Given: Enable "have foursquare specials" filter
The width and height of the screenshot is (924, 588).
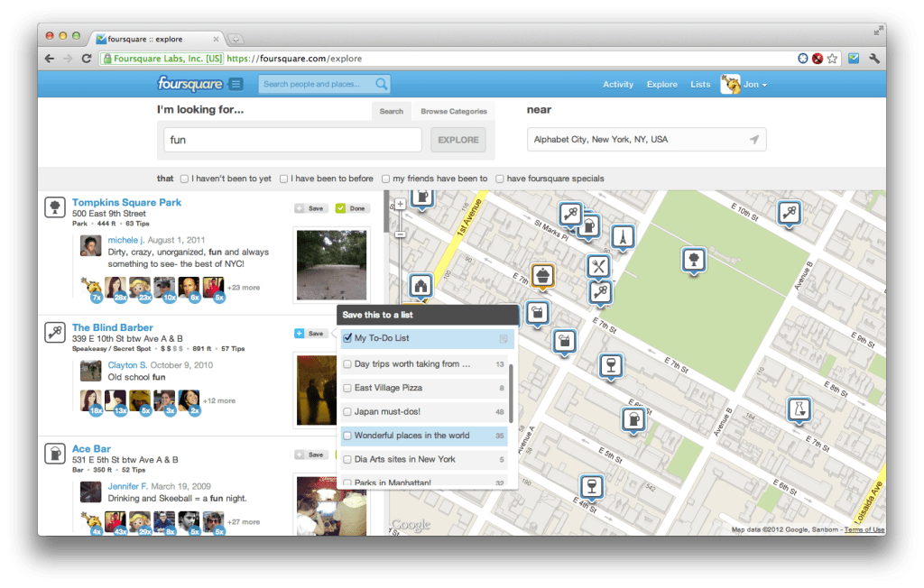Looking at the screenshot, I should click(x=500, y=179).
